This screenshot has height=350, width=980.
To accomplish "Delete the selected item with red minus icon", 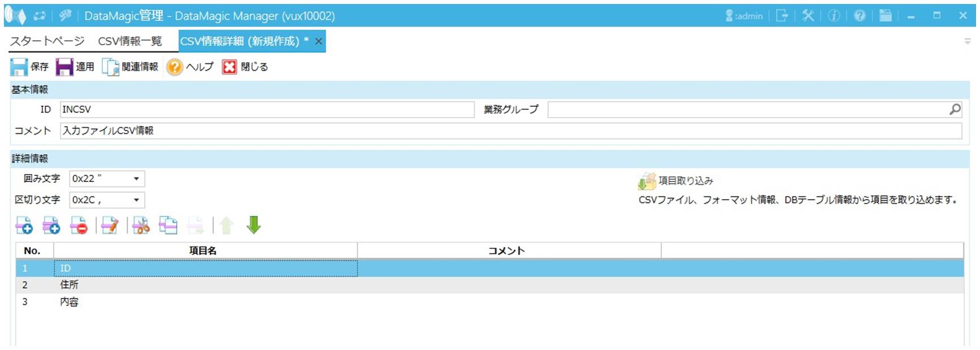I will click(79, 225).
